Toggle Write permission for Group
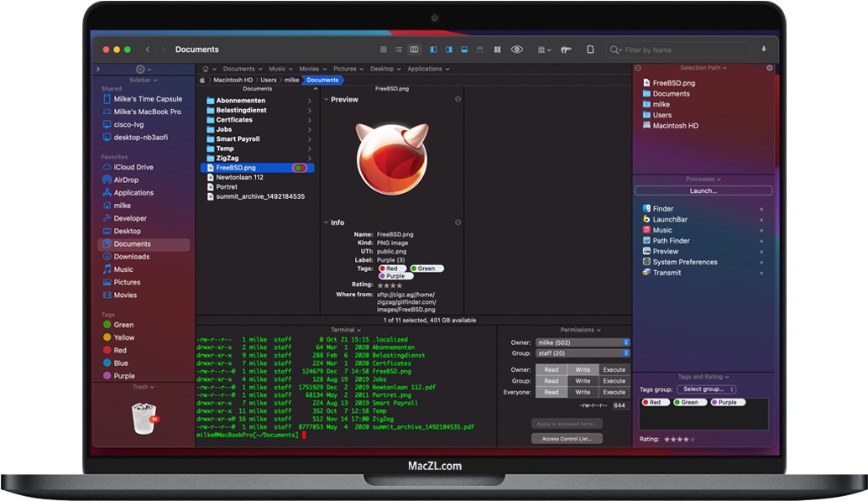Screen dimensions: 868x501 (583, 381)
